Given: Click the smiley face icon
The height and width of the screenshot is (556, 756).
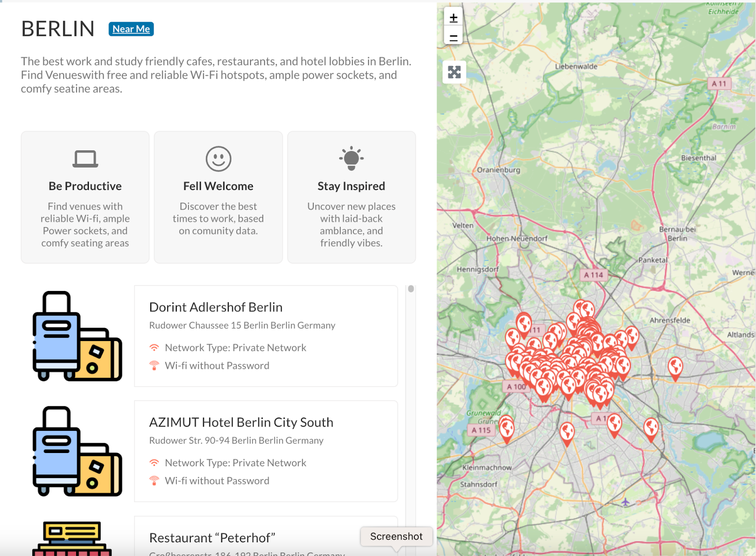Looking at the screenshot, I should click(x=218, y=159).
